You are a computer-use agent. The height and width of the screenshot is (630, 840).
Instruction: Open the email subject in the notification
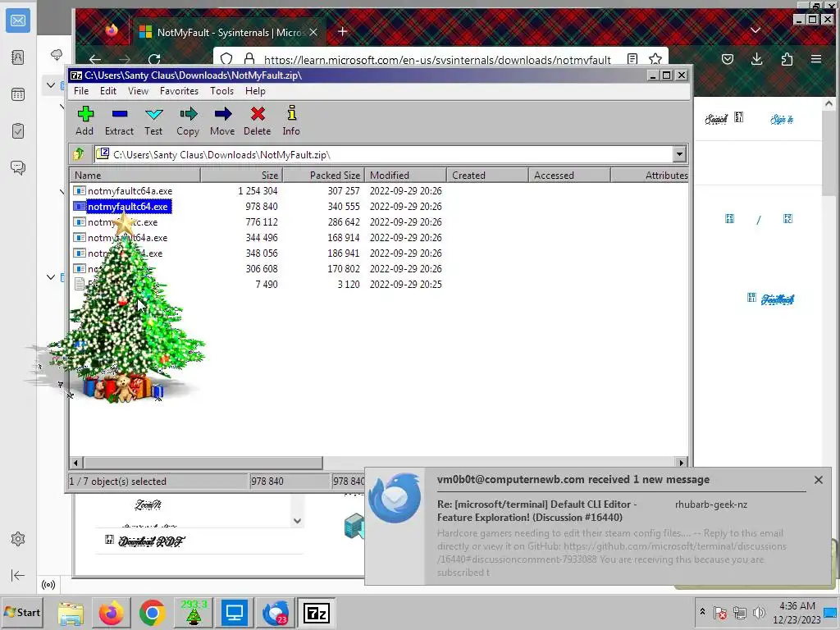[536, 510]
